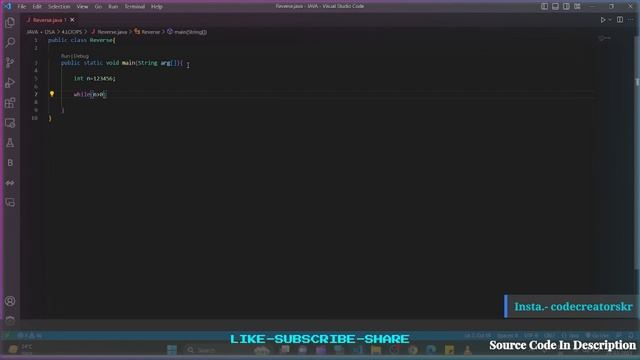Open the Testing flask view
640x360 pixels.
[x=10, y=143]
